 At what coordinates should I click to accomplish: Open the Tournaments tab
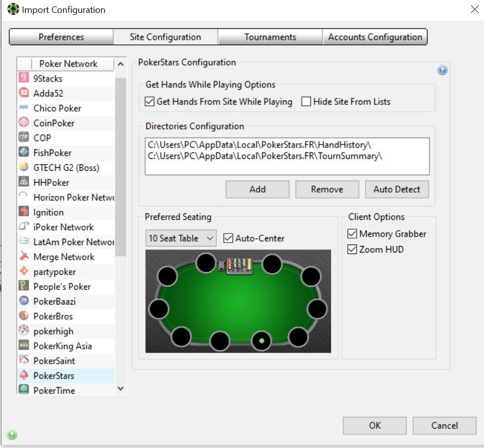point(270,37)
